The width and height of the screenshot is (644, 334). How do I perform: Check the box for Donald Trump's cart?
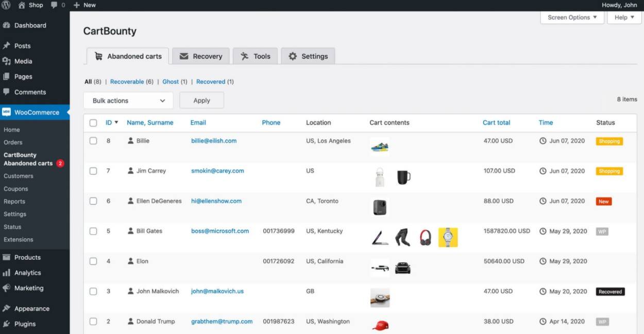(x=93, y=321)
